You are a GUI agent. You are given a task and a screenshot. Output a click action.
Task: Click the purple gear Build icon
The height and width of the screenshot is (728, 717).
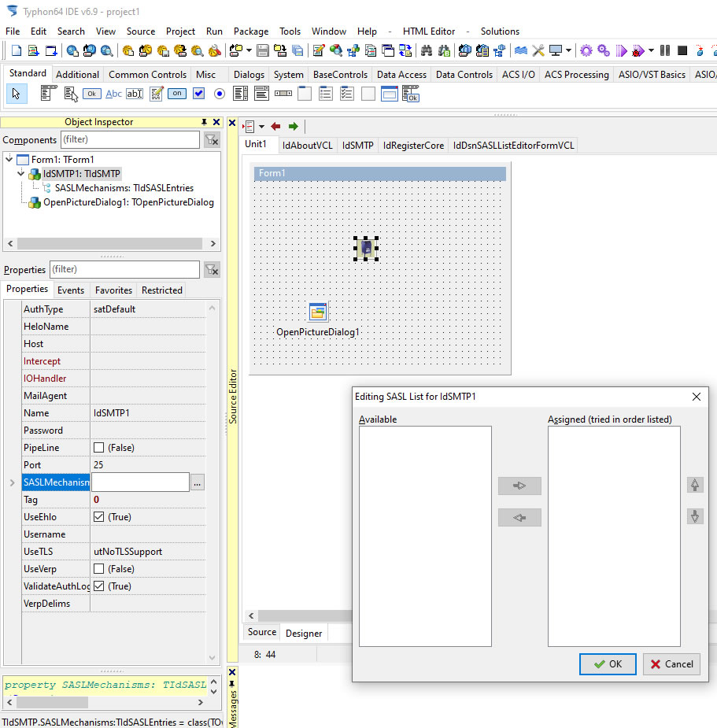tap(586, 50)
